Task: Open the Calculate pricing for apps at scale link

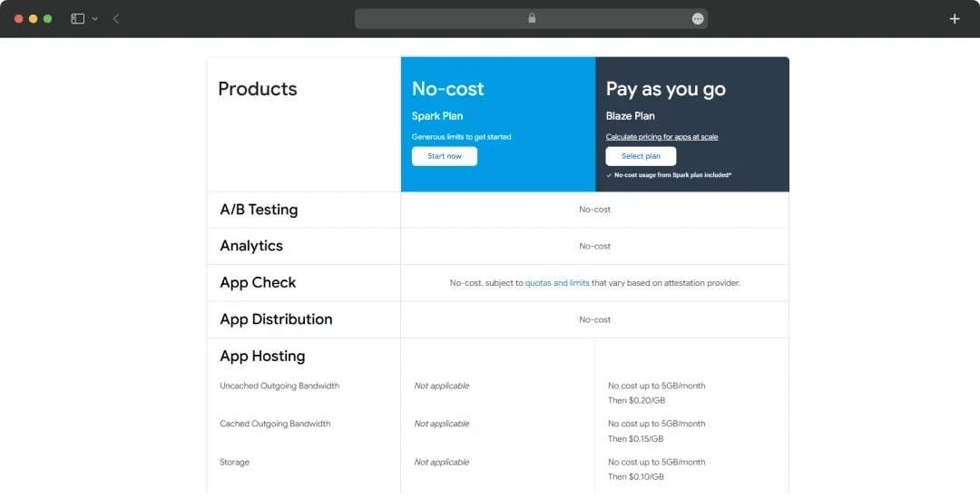Action: click(661, 137)
